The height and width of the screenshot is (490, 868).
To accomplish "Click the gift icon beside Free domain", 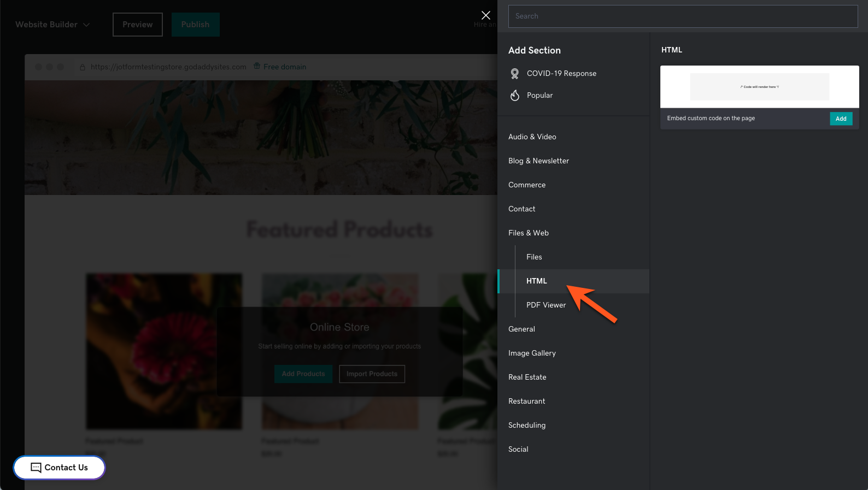I will (x=257, y=67).
